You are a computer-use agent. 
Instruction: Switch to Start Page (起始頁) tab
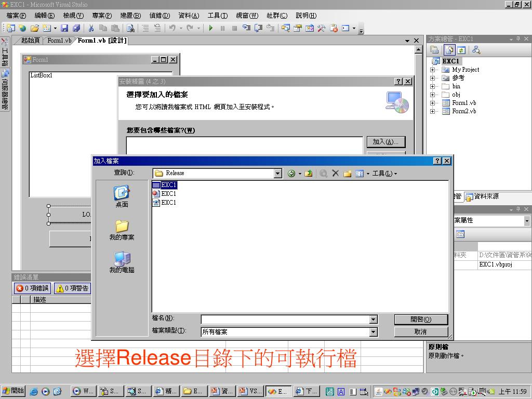[x=30, y=41]
